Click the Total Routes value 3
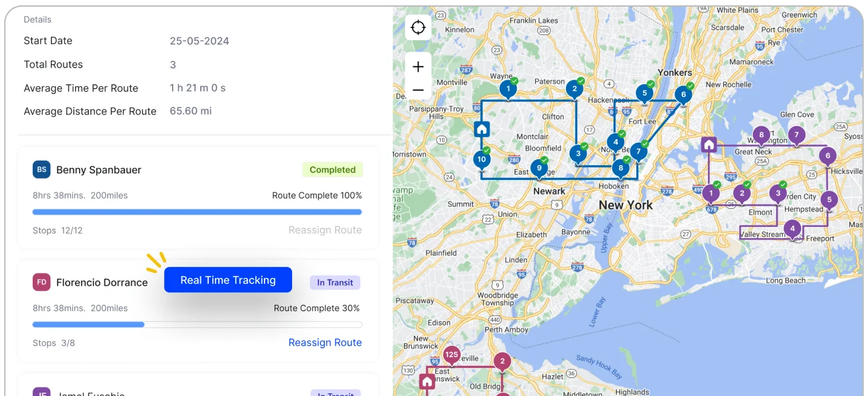This screenshot has width=868, height=396. (x=173, y=65)
